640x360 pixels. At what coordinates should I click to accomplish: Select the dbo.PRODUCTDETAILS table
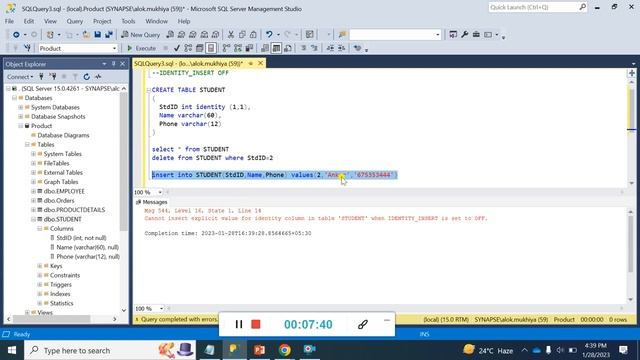point(74,210)
